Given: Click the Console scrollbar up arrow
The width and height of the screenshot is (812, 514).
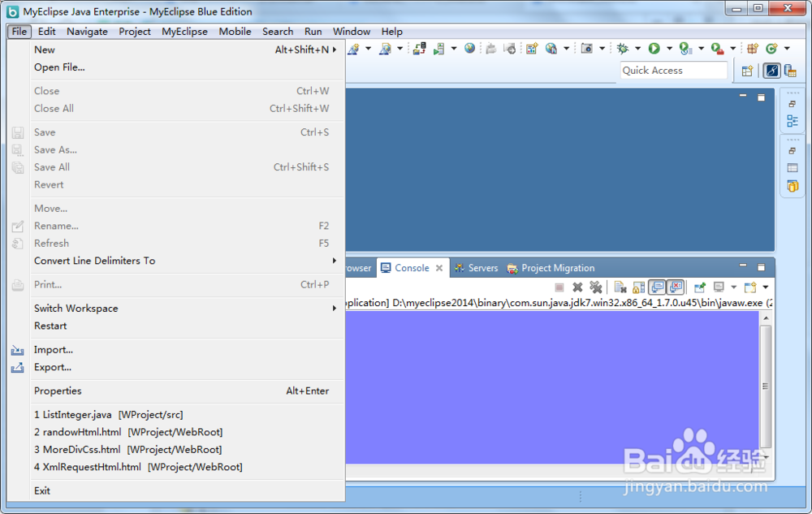Looking at the screenshot, I should click(x=766, y=317).
